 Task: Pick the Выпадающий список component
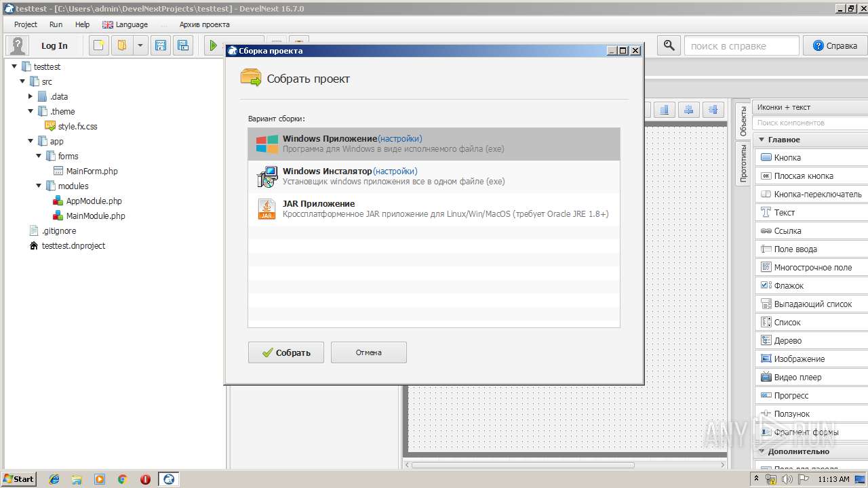coord(812,304)
